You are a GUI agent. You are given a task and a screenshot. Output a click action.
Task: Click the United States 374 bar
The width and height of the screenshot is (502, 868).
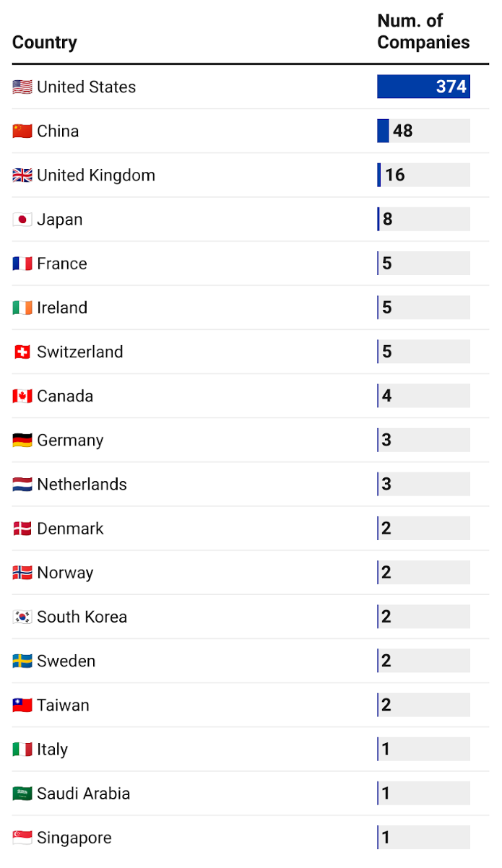423,87
